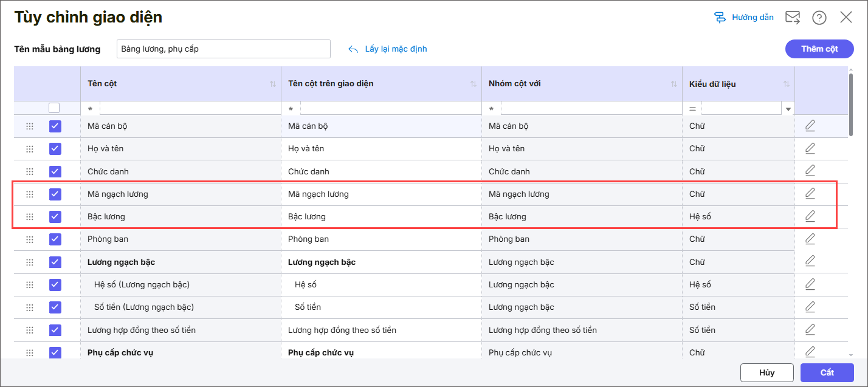868x387 pixels.
Task: Uncheck the Chức danh checkbox
Action: [55, 171]
